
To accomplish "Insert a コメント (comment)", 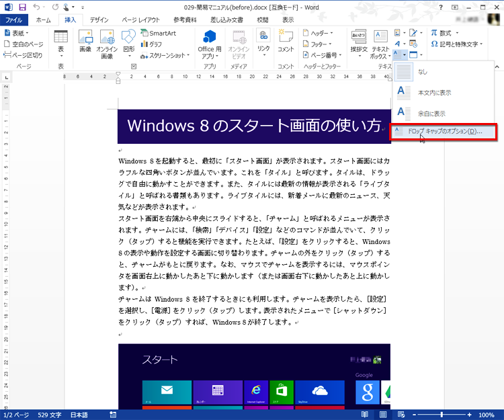I will pyautogui.click(x=286, y=41).
